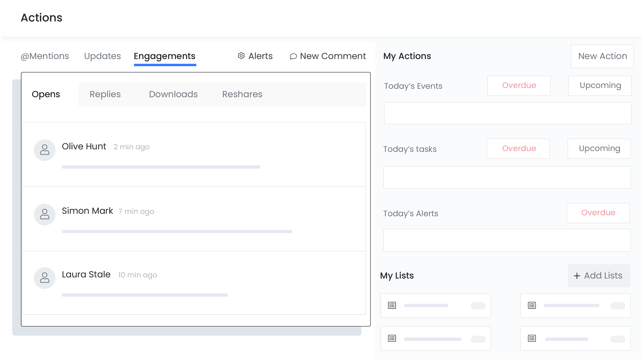Click Olive Hunt's avatar icon
The height and width of the screenshot is (360, 644).
(44, 150)
